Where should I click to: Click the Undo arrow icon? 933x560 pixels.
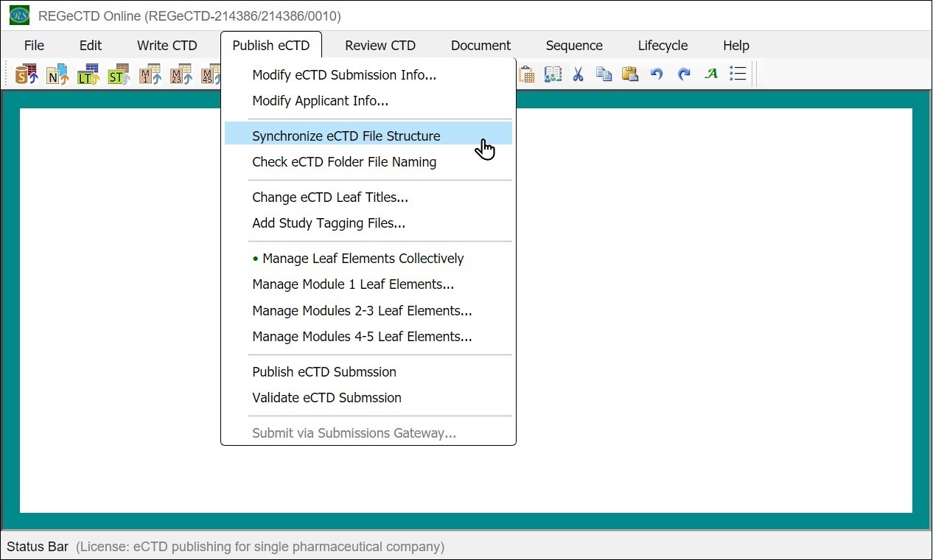pyautogui.click(x=656, y=74)
